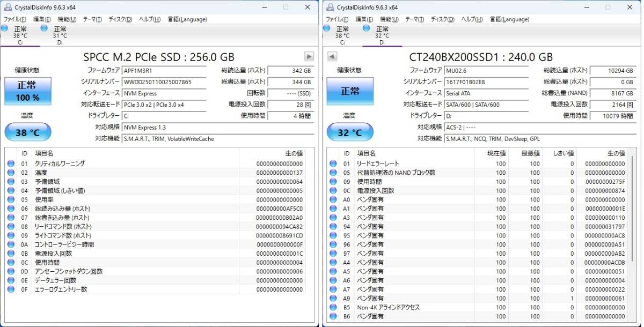Click 総読込量 field showing 10294 GB
The width and height of the screenshot is (644, 327).
coord(613,70)
